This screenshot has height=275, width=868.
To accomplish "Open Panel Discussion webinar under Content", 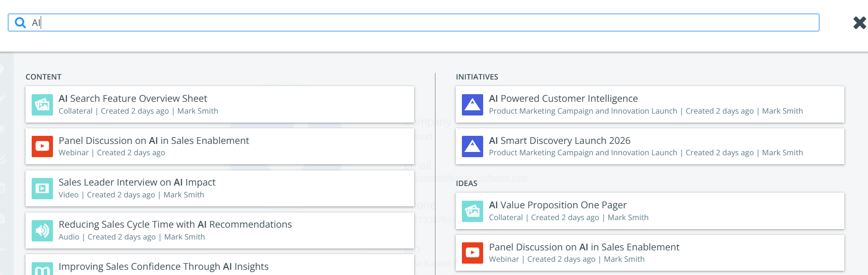I will click(154, 141).
